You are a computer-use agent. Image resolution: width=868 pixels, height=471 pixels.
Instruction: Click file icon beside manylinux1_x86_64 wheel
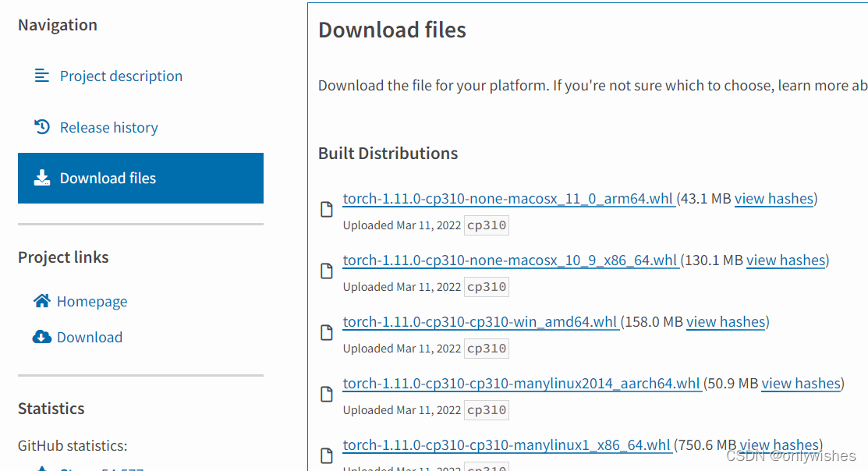click(327, 455)
